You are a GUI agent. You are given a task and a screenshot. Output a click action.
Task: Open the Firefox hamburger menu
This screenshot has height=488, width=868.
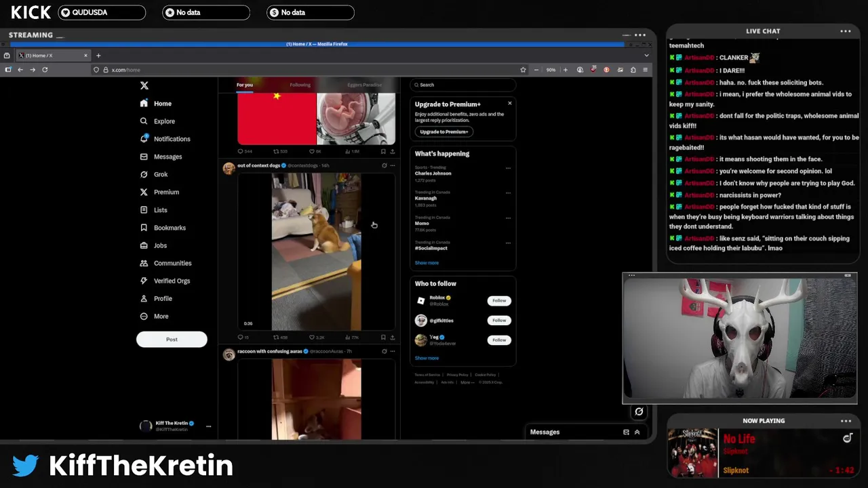point(645,70)
